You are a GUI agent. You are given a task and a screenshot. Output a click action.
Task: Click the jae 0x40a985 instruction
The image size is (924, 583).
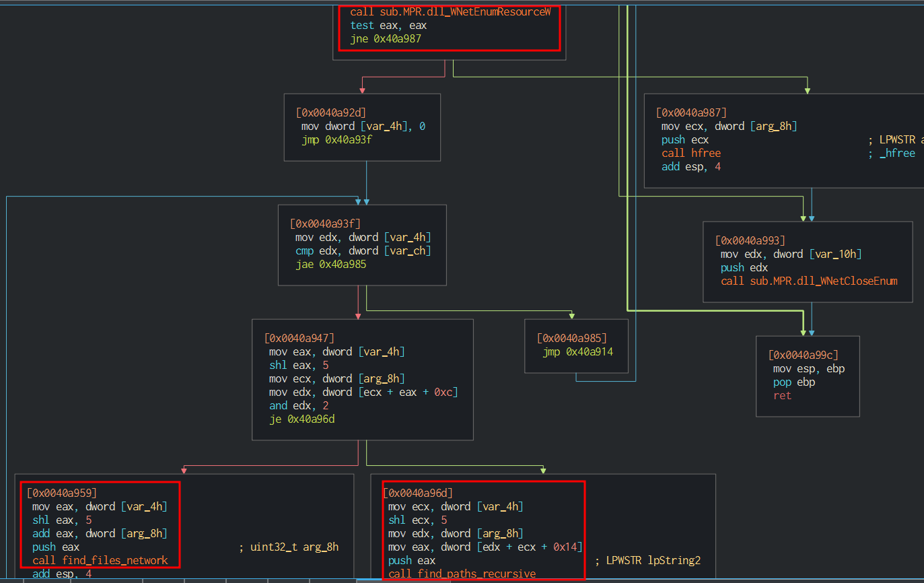coord(330,265)
